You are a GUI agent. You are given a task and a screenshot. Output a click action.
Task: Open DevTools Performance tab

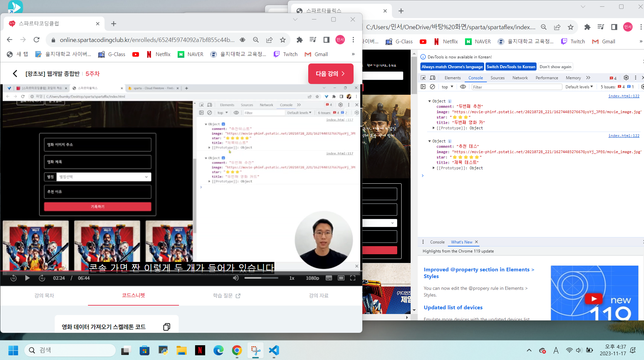[x=547, y=78]
